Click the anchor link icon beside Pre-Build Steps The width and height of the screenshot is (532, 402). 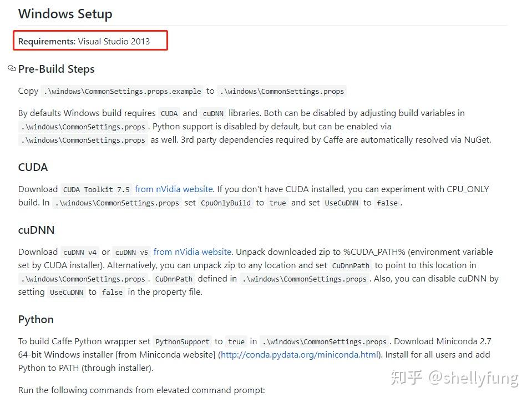[x=12, y=69]
